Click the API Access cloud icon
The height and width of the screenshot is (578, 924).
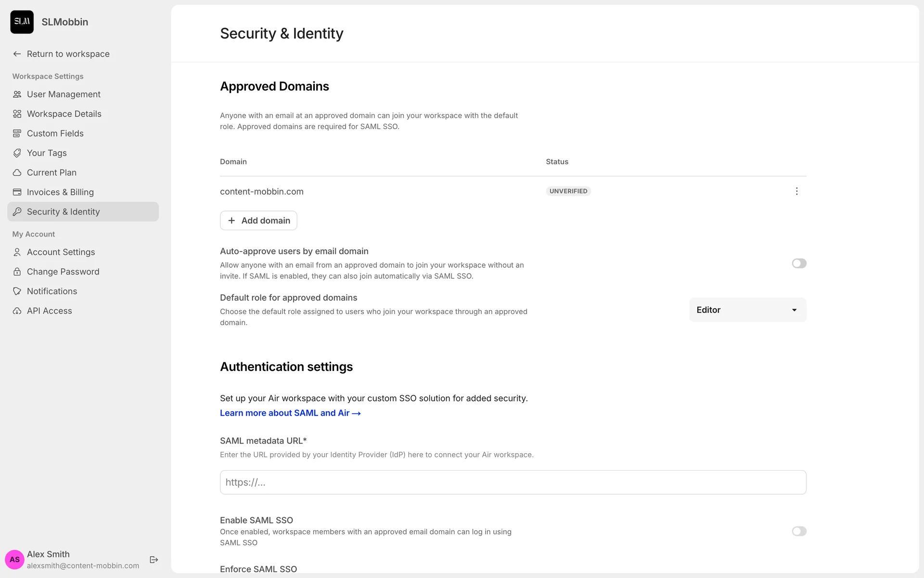(x=17, y=311)
